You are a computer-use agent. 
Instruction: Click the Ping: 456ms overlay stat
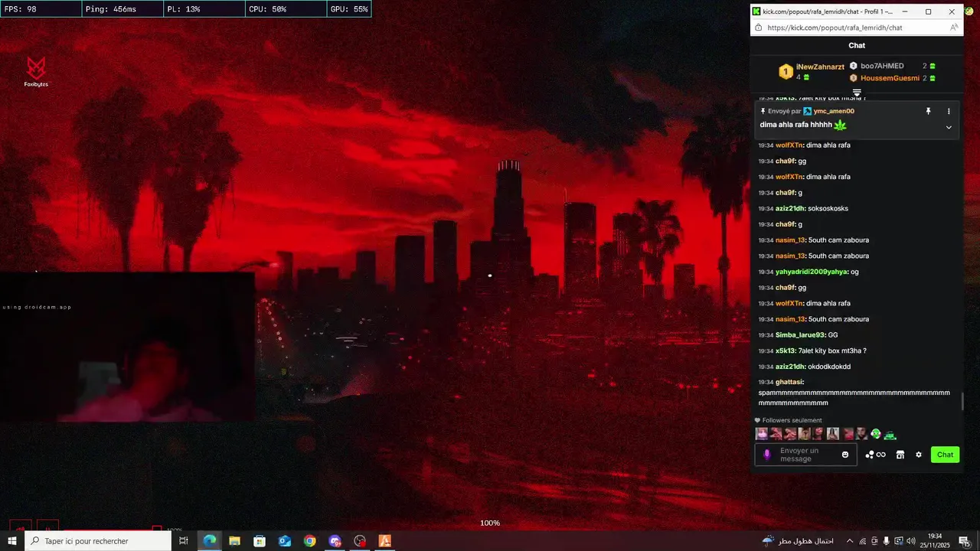click(122, 9)
